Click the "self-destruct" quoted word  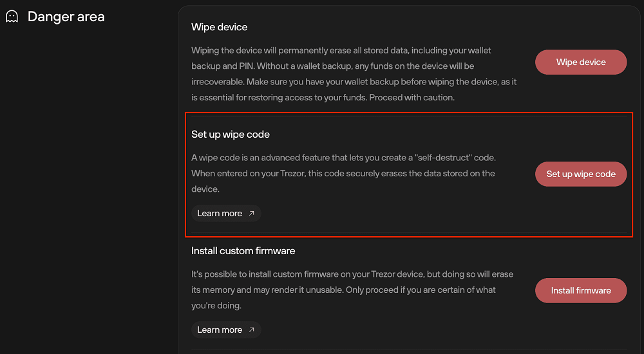click(444, 158)
